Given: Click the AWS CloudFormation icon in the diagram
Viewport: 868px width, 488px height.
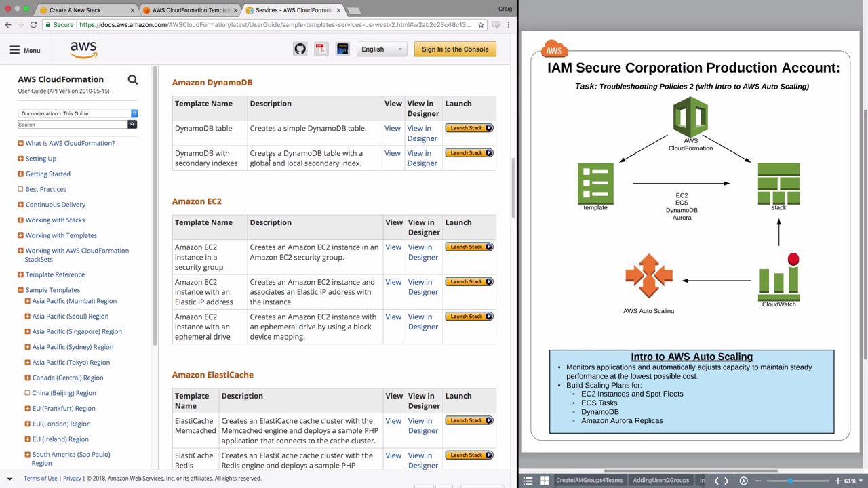Looking at the screenshot, I should pos(690,117).
